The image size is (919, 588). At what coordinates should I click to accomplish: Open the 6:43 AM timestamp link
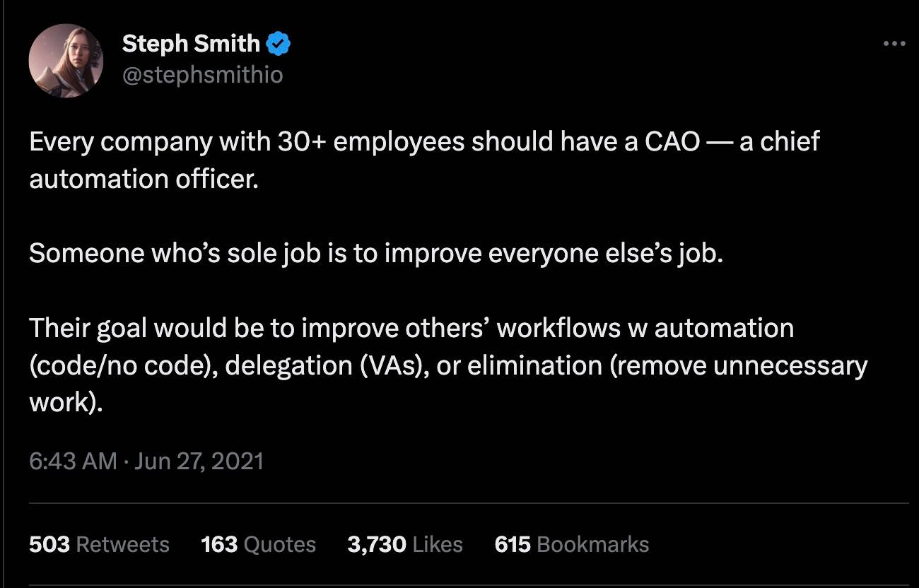pos(73,461)
